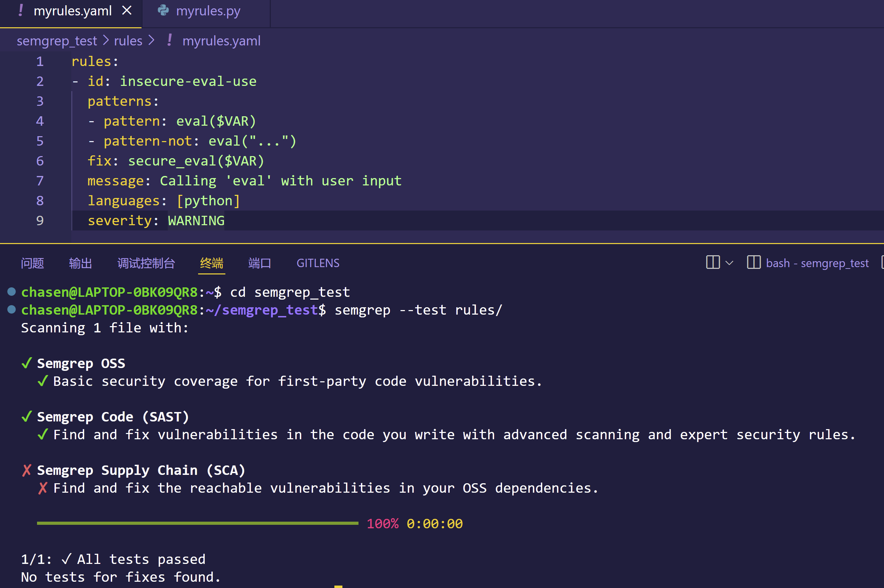The height and width of the screenshot is (588, 884).
Task: Click the YAML icon in the breadcrumb path
Action: (169, 41)
